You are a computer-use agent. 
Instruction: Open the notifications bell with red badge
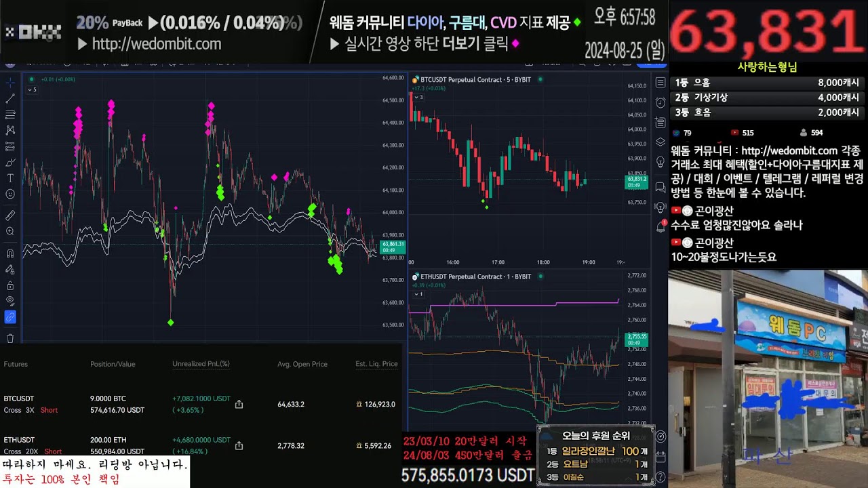click(x=660, y=227)
